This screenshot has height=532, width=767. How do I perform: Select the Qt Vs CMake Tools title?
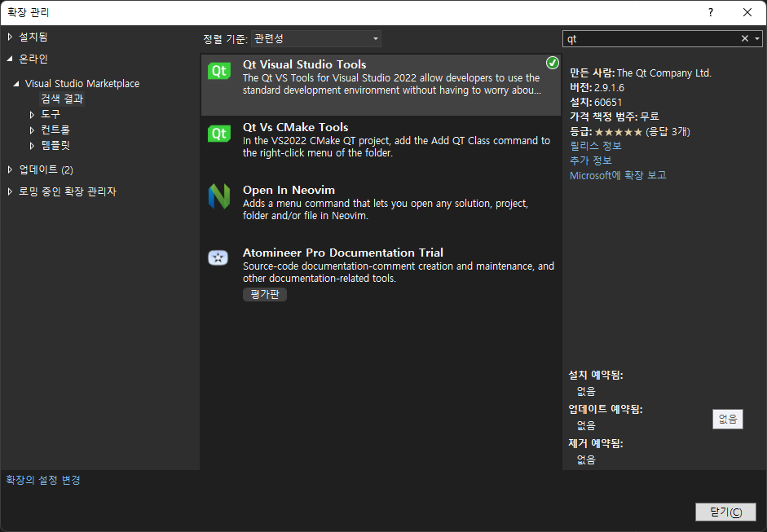coord(295,127)
